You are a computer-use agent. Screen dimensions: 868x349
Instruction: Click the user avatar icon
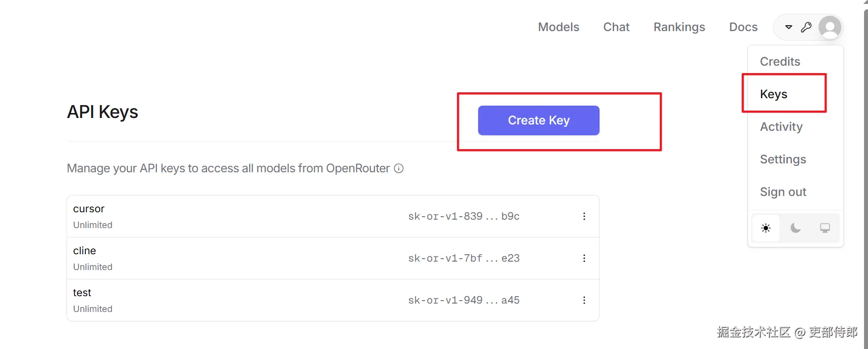[x=830, y=27]
